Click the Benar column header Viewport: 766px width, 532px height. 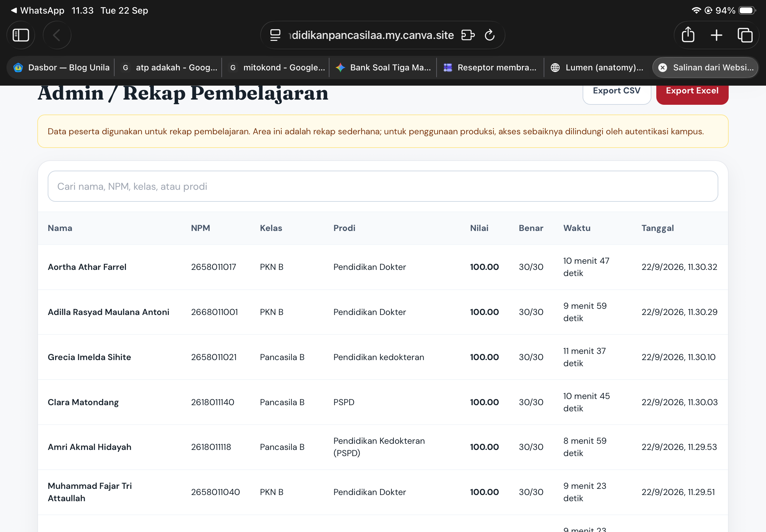[x=531, y=228]
